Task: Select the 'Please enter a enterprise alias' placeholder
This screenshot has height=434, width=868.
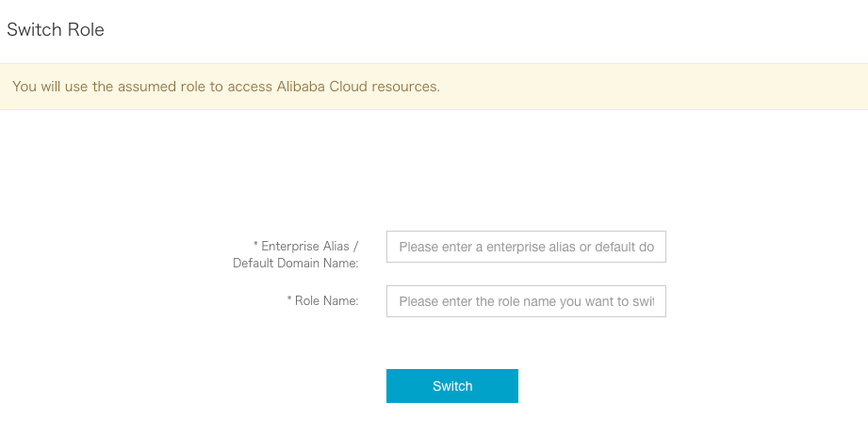Action: 526,247
